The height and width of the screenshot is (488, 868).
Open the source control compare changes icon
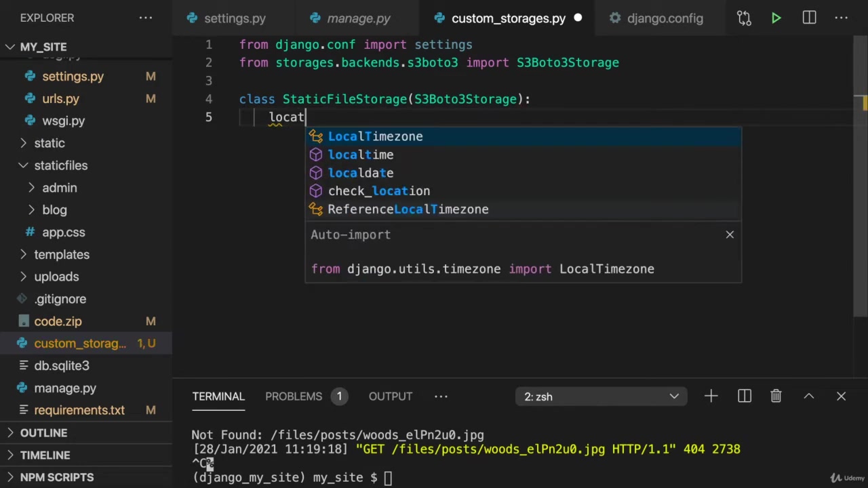[744, 18]
